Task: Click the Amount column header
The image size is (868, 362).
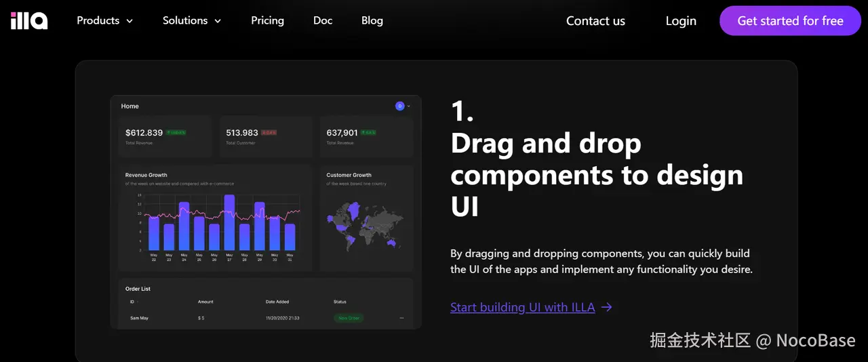Action: tap(205, 302)
